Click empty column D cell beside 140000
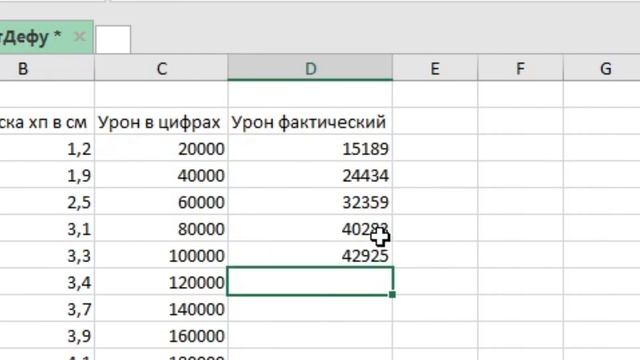Image resolution: width=640 pixels, height=360 pixels. click(310, 309)
